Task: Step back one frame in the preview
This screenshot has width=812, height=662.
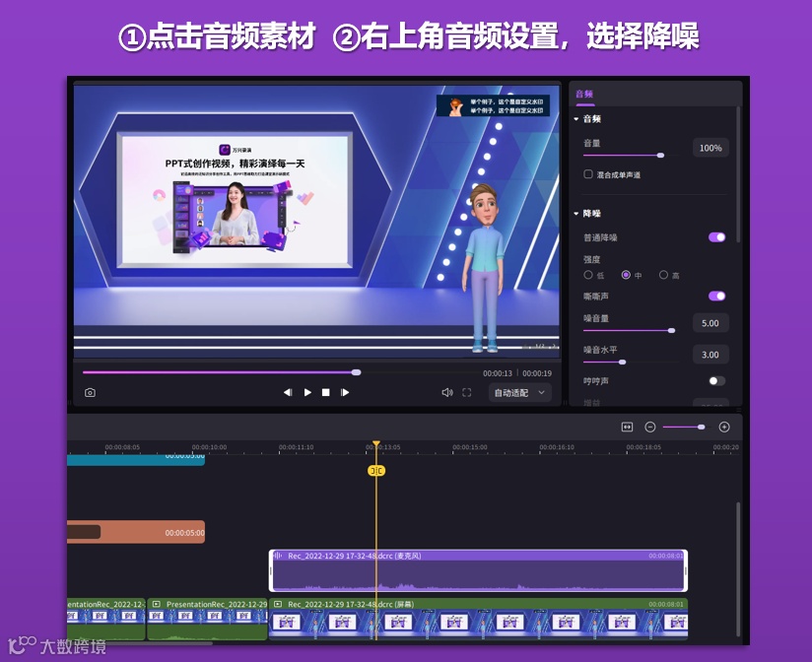Action: point(288,391)
